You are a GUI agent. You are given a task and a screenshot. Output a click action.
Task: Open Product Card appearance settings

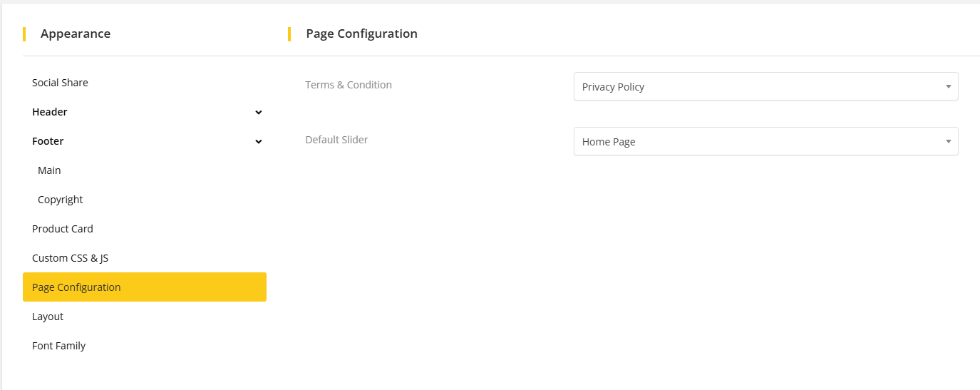63,229
